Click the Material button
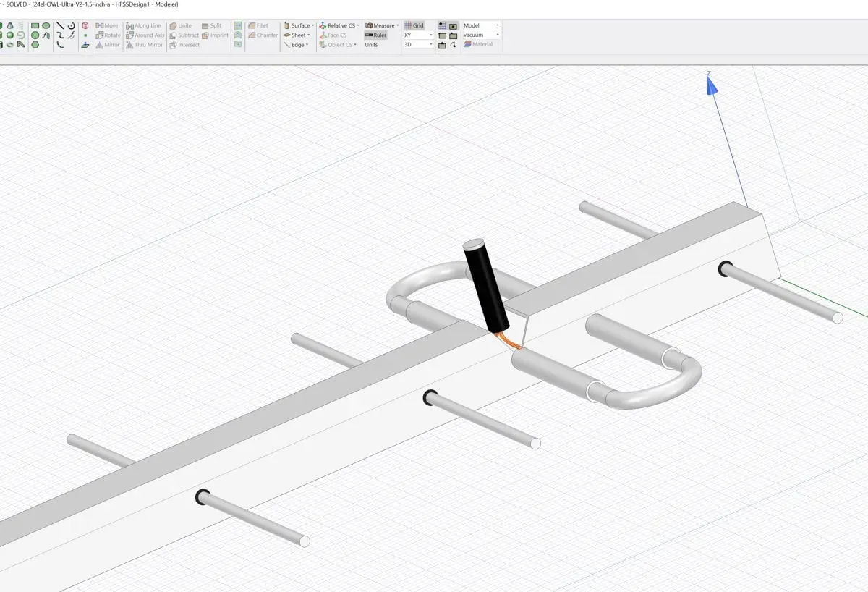Viewport: 868px width, 592px height. (x=478, y=45)
